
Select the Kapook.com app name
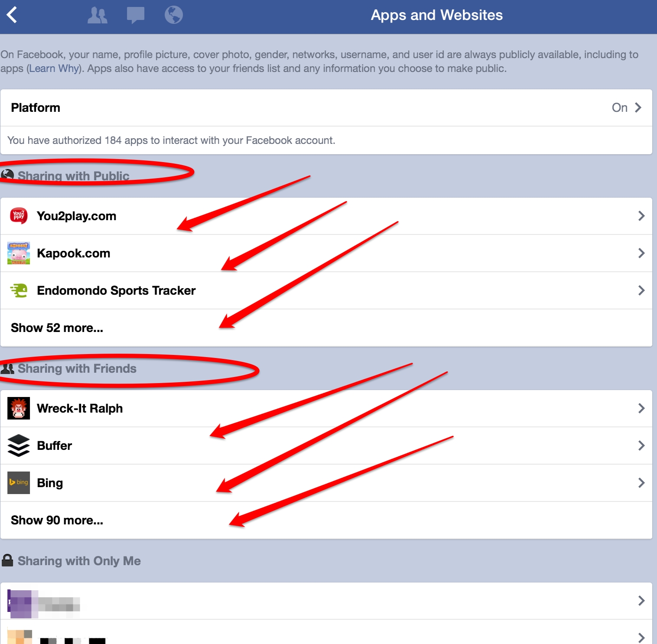tap(74, 253)
